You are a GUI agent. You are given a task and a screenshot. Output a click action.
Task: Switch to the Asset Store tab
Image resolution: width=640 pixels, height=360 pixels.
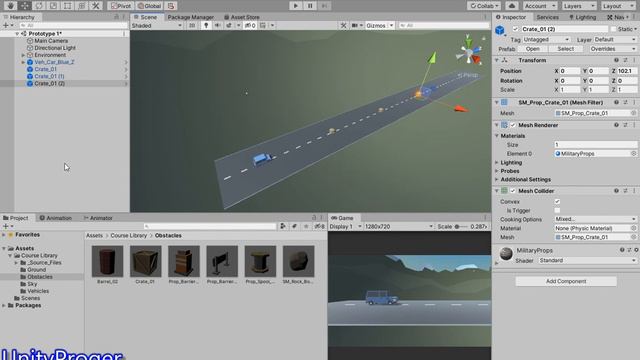(242, 17)
